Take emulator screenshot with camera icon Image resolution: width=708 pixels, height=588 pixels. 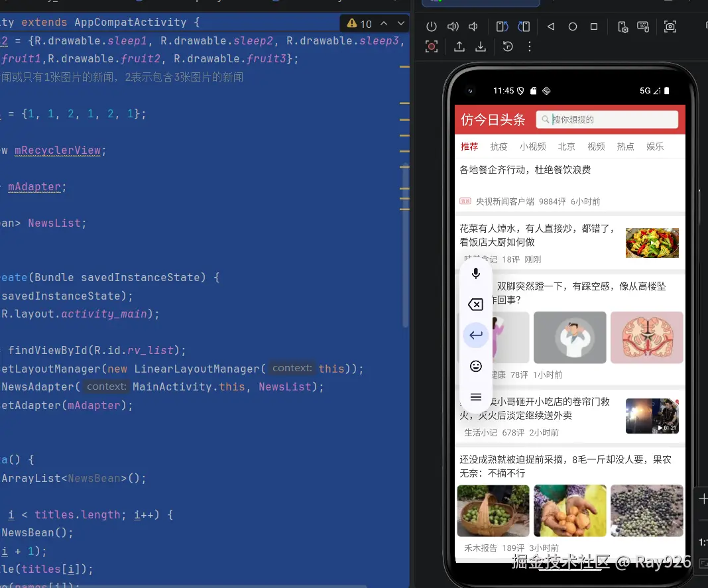(670, 27)
